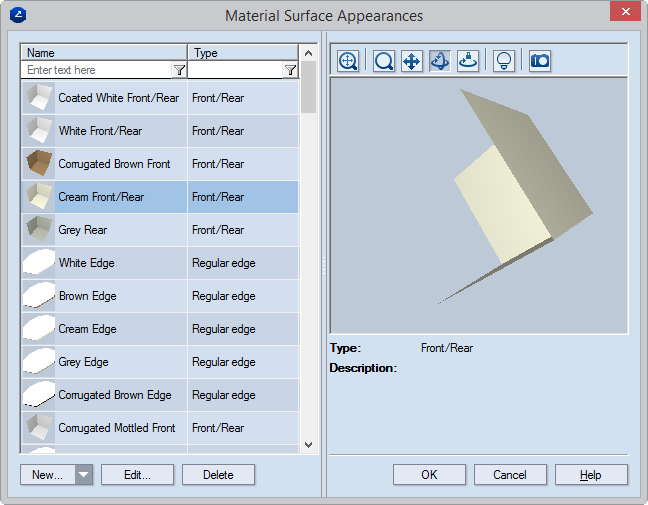648x505 pixels.
Task: Open the Name column filter icon
Action: tap(179, 70)
